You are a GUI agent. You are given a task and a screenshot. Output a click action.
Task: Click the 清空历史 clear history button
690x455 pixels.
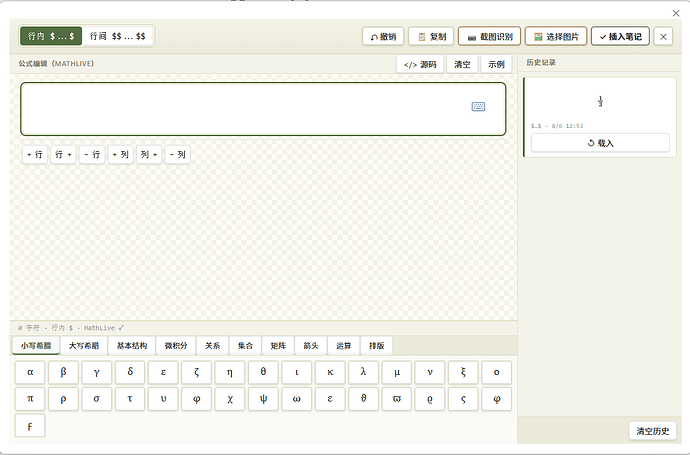[x=653, y=431]
